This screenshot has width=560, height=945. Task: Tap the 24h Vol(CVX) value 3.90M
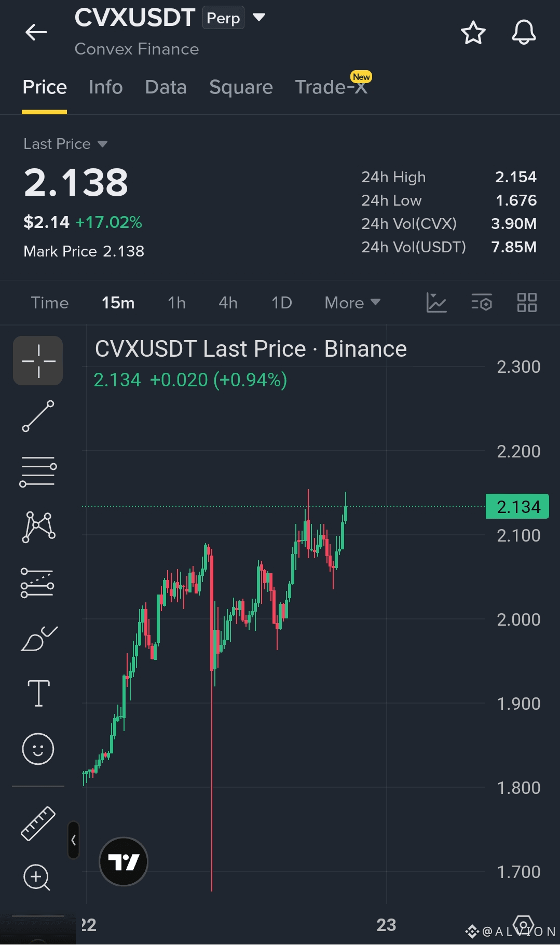click(x=514, y=224)
